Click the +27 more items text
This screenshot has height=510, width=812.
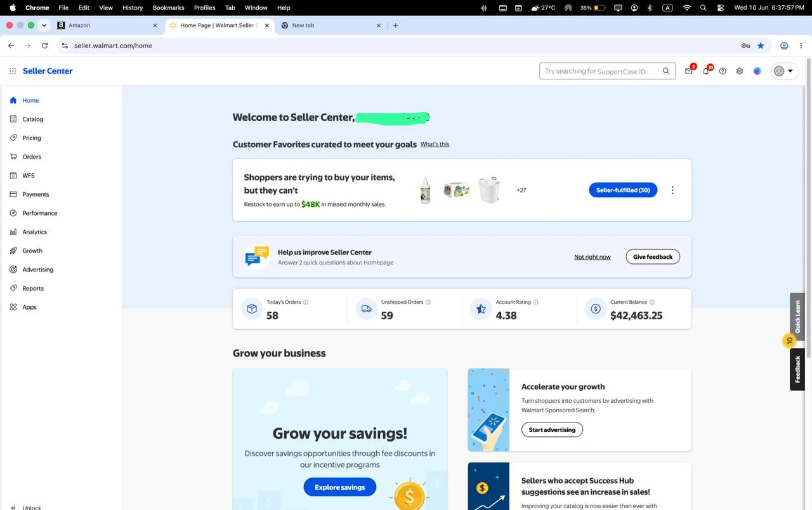(x=521, y=190)
